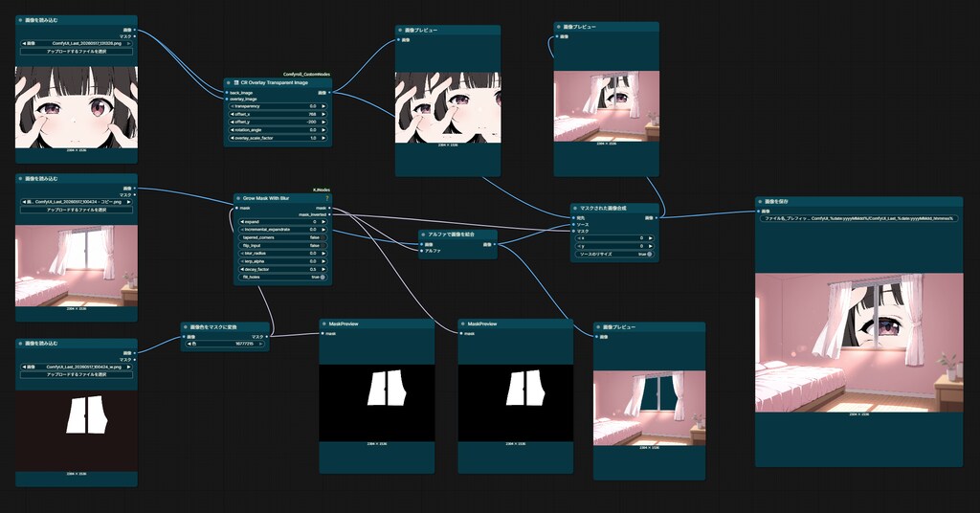Collapse the CR Overlay Transparent Image node

click(229, 82)
